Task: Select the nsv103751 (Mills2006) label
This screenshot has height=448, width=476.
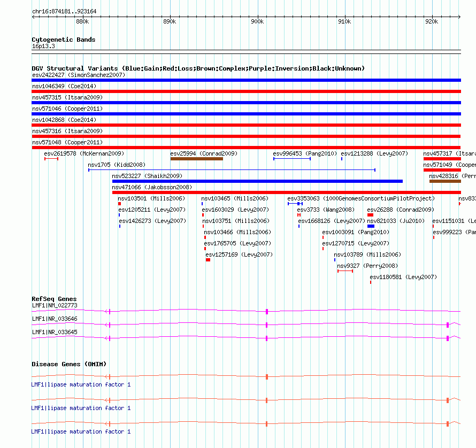Action: point(236,221)
